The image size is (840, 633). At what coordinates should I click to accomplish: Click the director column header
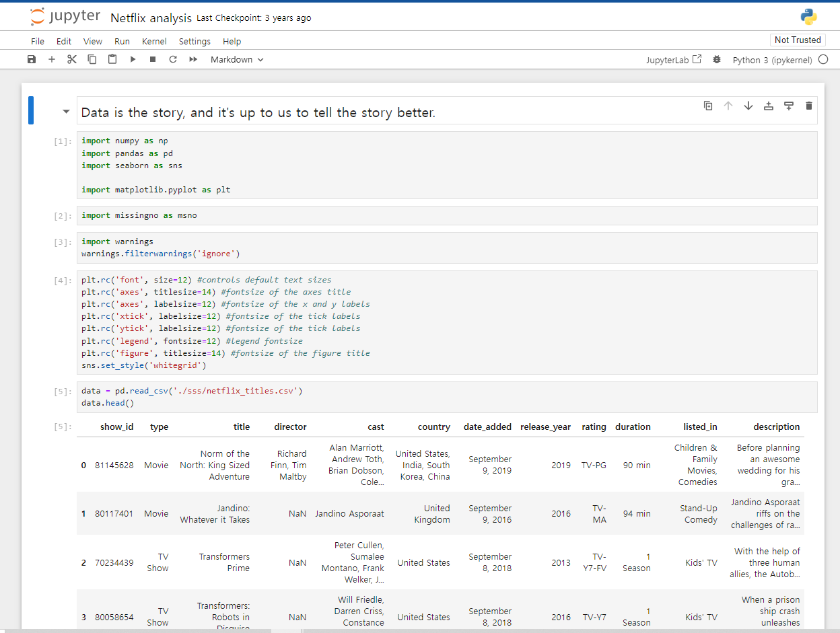290,426
